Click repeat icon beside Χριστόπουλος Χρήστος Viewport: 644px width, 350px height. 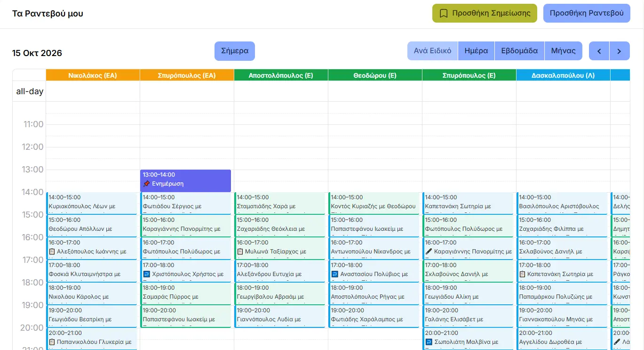click(146, 274)
